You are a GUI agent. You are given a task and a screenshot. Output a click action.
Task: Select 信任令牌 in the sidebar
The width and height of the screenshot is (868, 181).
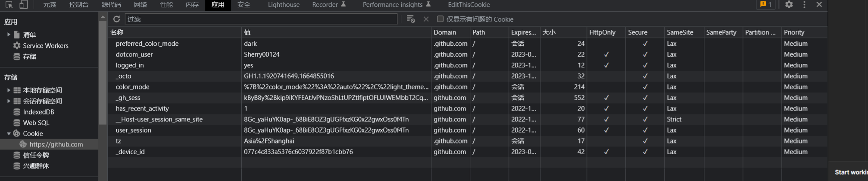point(36,155)
